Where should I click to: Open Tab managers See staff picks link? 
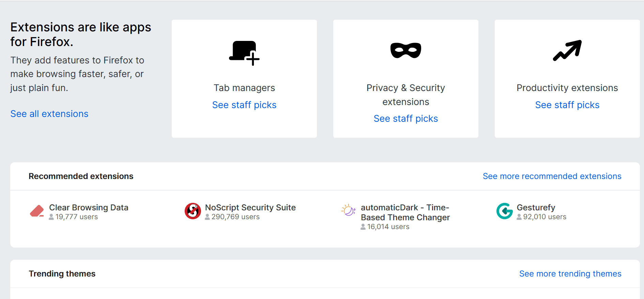244,105
